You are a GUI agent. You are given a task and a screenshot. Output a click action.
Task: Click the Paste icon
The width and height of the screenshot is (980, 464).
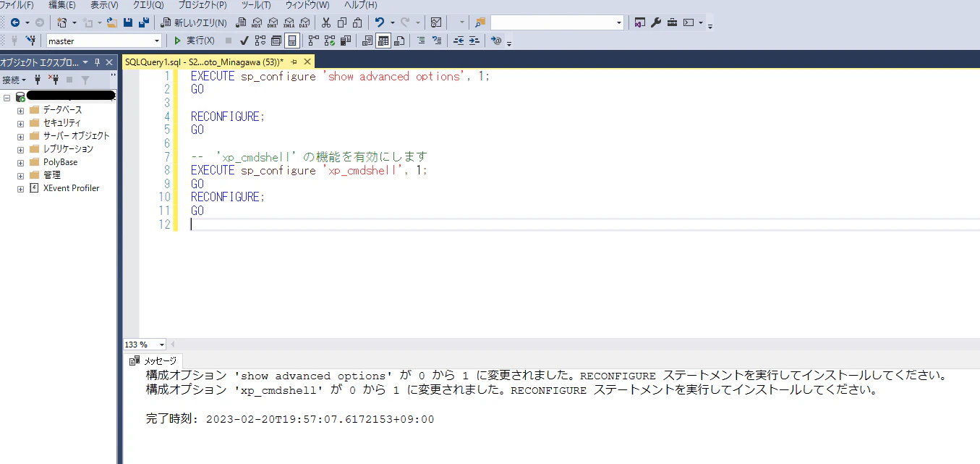point(358,22)
